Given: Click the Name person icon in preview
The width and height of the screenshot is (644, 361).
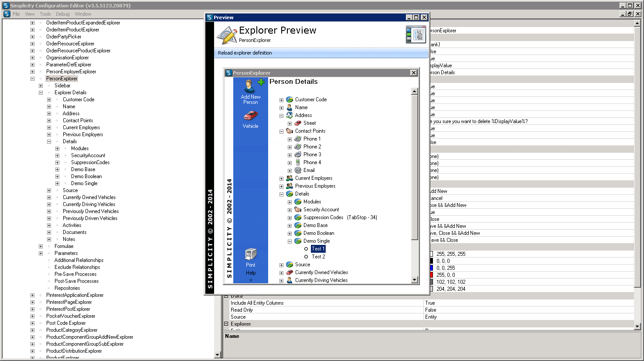Looking at the screenshot, I should pos(290,107).
